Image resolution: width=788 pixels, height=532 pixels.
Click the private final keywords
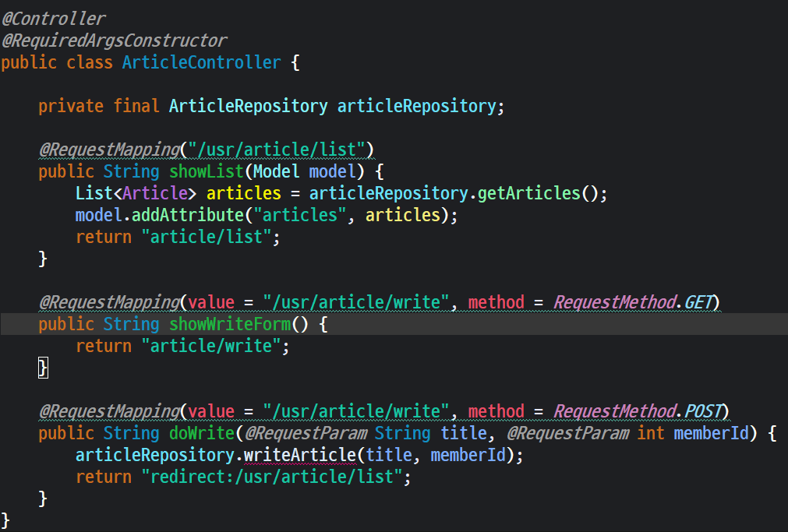click(x=98, y=106)
